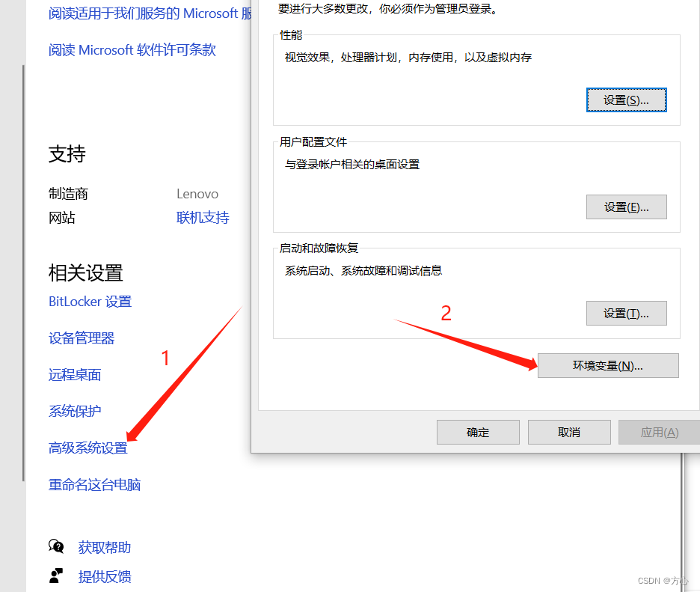Open BitLocker 设置 link
This screenshot has height=592, width=700.
[x=90, y=301]
